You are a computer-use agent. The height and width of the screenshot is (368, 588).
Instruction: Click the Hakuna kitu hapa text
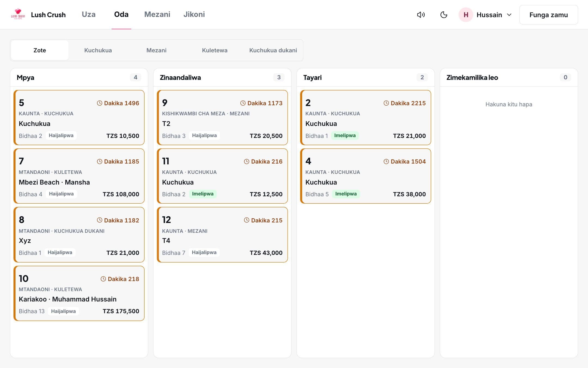pos(509,104)
